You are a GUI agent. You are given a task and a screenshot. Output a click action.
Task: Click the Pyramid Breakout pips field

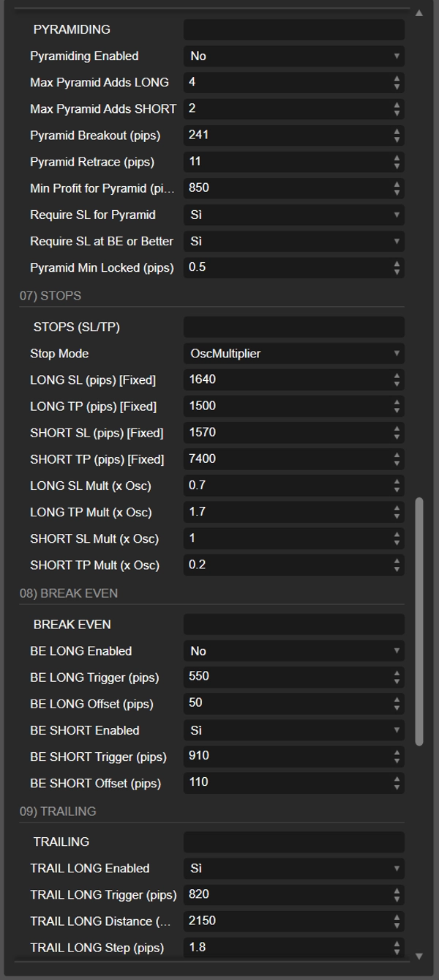[285, 136]
